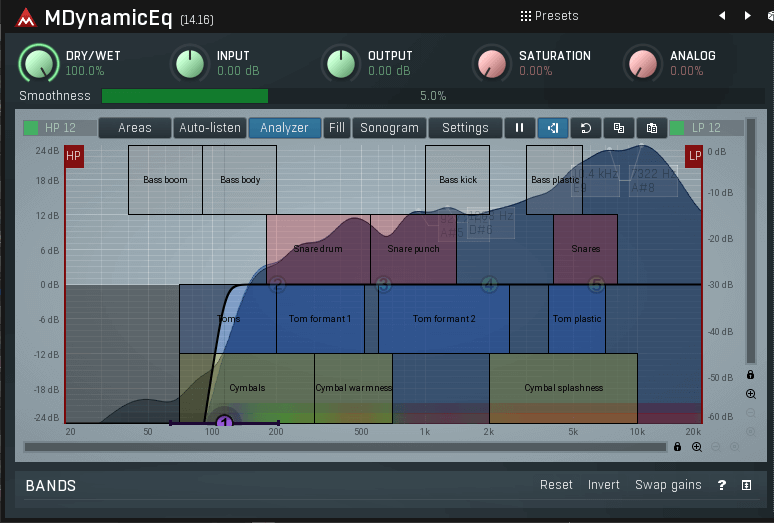The image size is (774, 523).
Task: Toggle the LP 12 filter enable square
Action: [x=677, y=128]
